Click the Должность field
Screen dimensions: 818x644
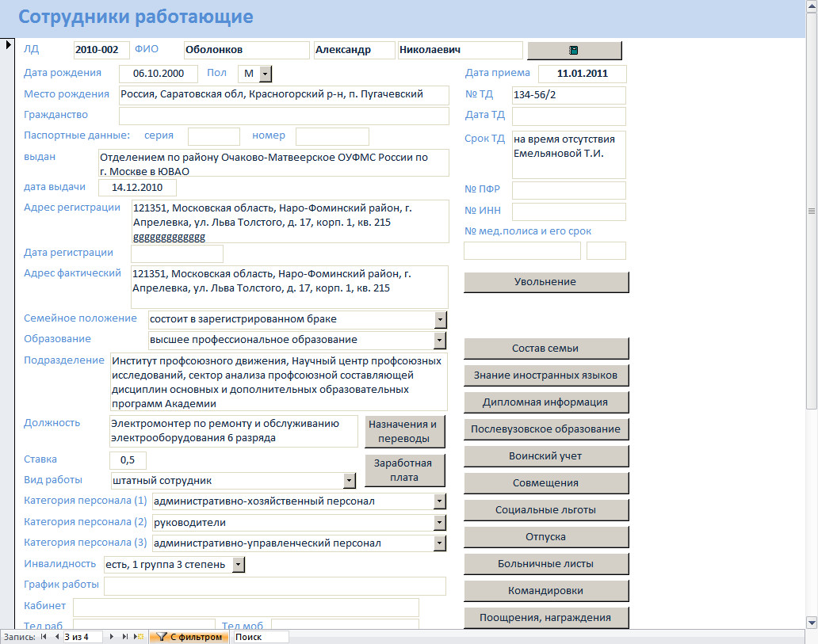click(x=234, y=431)
